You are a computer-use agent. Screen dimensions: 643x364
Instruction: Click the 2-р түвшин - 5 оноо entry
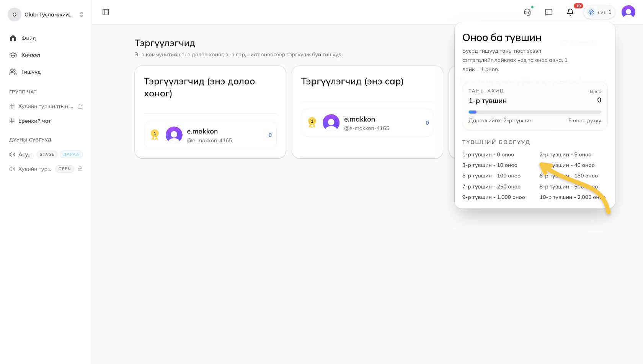click(x=566, y=154)
